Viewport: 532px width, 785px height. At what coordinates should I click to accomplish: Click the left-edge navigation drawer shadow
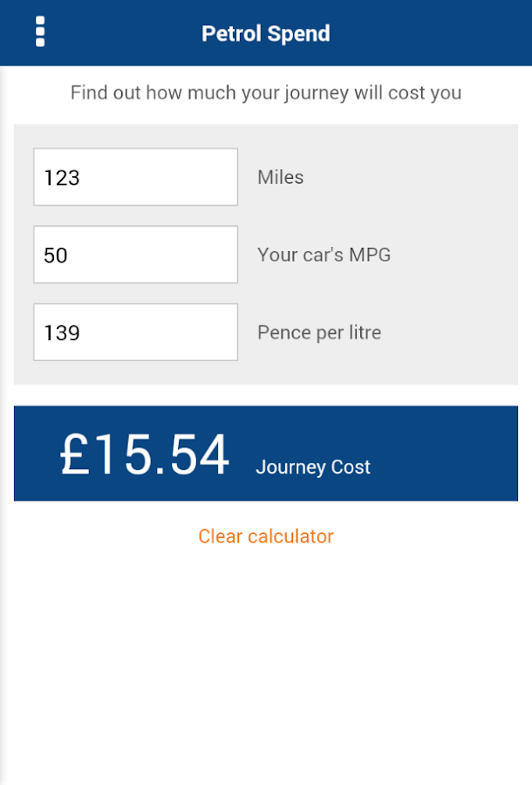pyautogui.click(x=4, y=436)
